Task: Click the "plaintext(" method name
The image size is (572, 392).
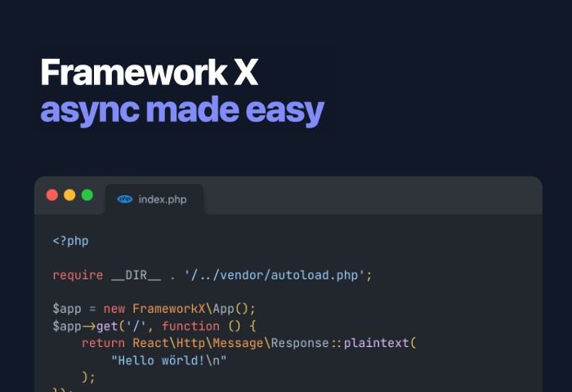Action: pyautogui.click(x=380, y=343)
